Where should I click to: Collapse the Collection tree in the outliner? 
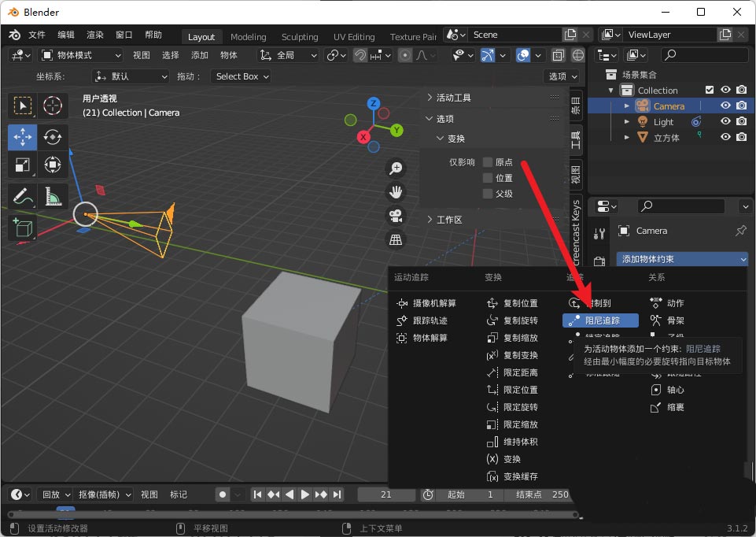point(610,90)
